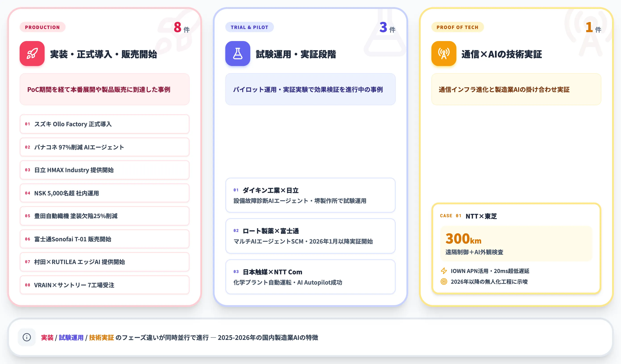Click the description 通信インフラ進化と製造業AI
This screenshot has height=364, width=621.
504,89
